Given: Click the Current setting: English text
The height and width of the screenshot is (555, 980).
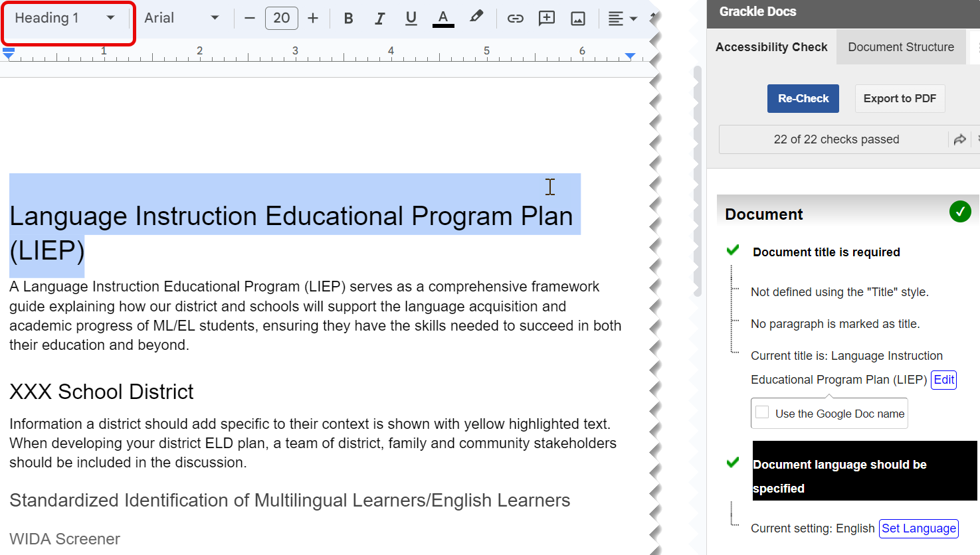Looking at the screenshot, I should pos(813,528).
